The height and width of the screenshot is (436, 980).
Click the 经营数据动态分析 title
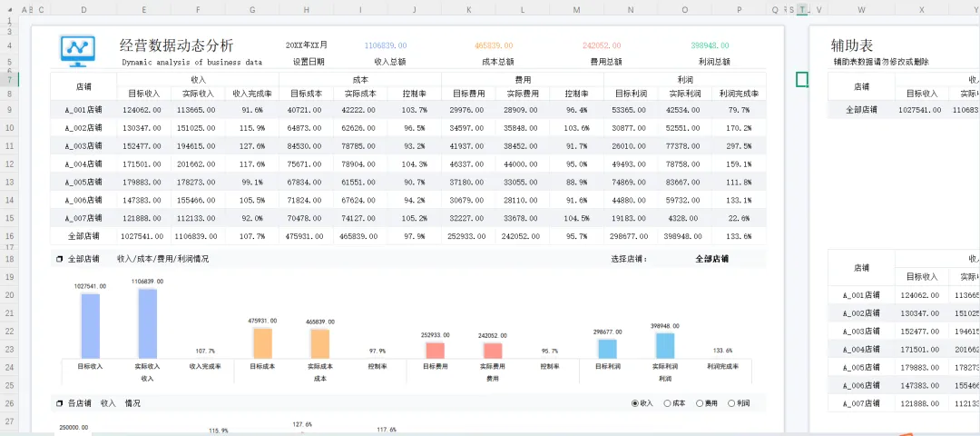[x=177, y=45]
